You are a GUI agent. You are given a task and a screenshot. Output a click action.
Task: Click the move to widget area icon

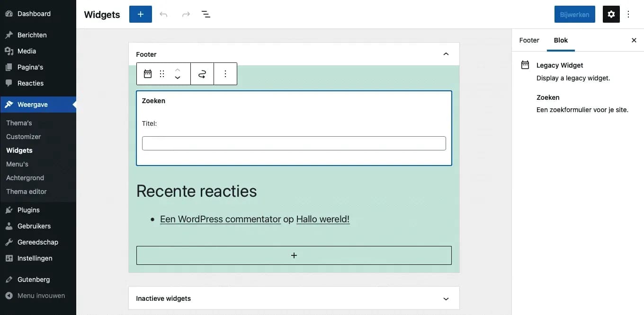point(202,74)
